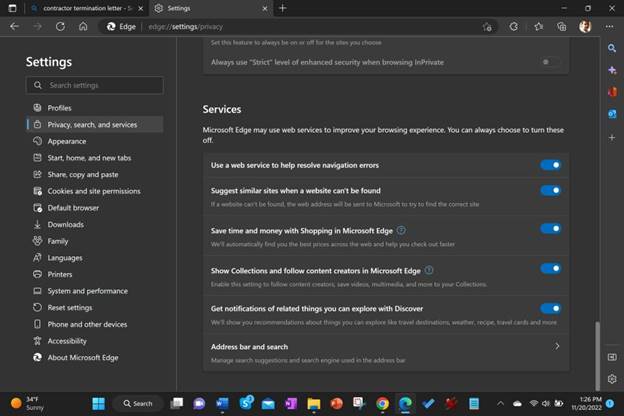Viewport: 624px width, 416px height.
Task: Click the sidebar plus icon to add apps
Action: [612, 138]
